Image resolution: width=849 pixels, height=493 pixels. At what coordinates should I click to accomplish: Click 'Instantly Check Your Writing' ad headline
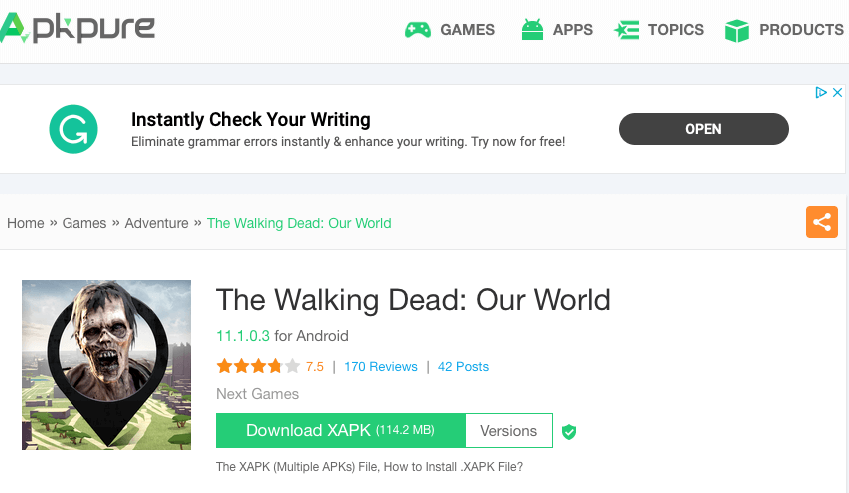coord(251,120)
